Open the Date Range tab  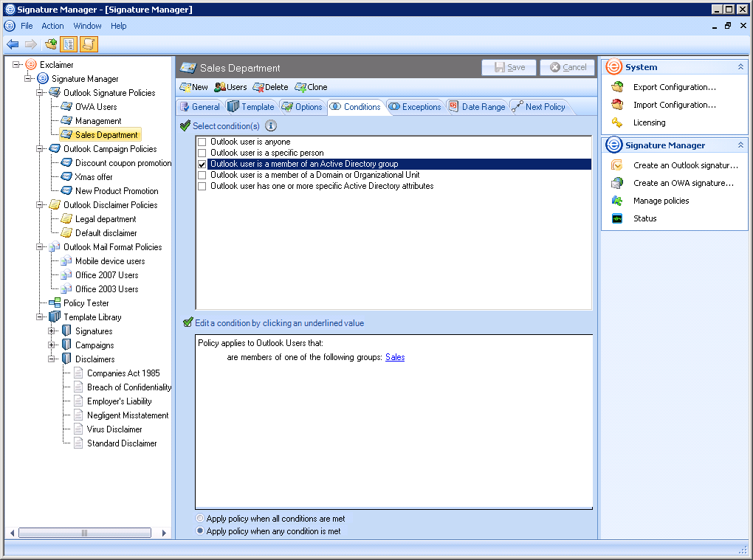(478, 107)
